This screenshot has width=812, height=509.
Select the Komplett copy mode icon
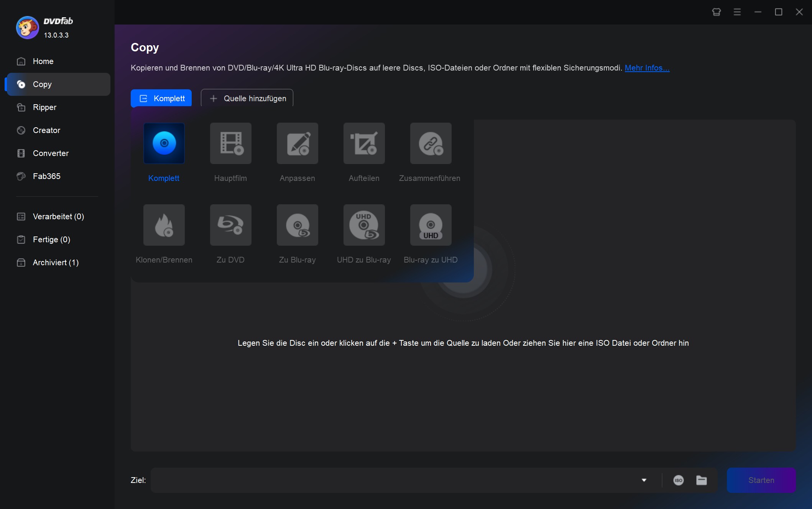[x=164, y=143]
